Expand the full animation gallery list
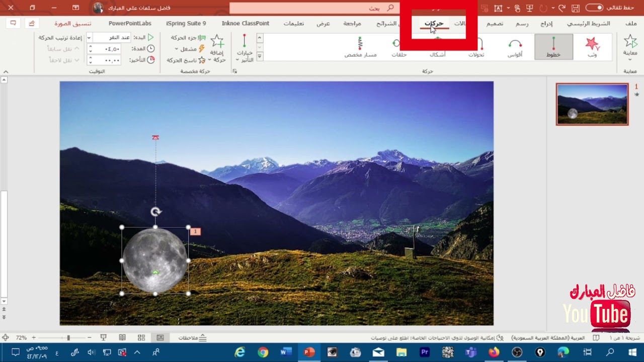The width and height of the screenshot is (644, 362). click(260, 56)
